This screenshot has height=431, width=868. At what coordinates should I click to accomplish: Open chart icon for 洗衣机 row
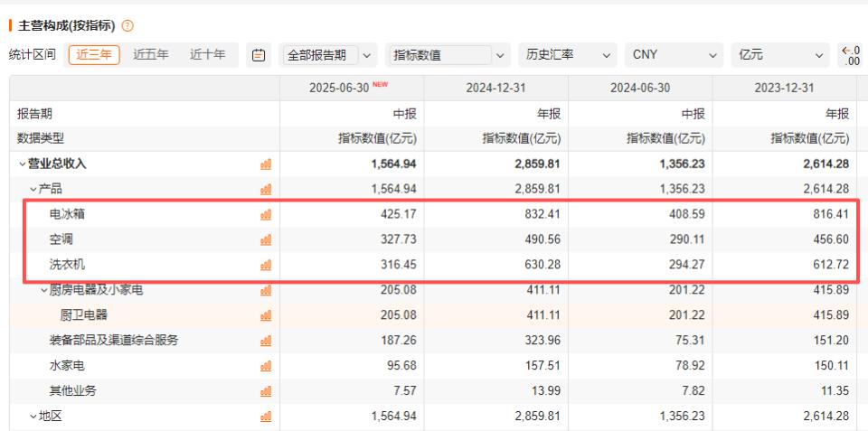[x=266, y=266]
